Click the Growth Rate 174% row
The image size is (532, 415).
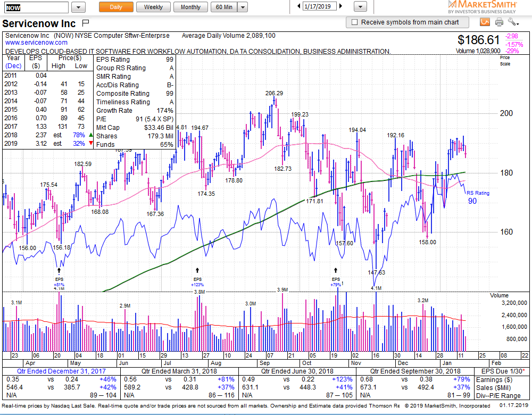(x=135, y=110)
